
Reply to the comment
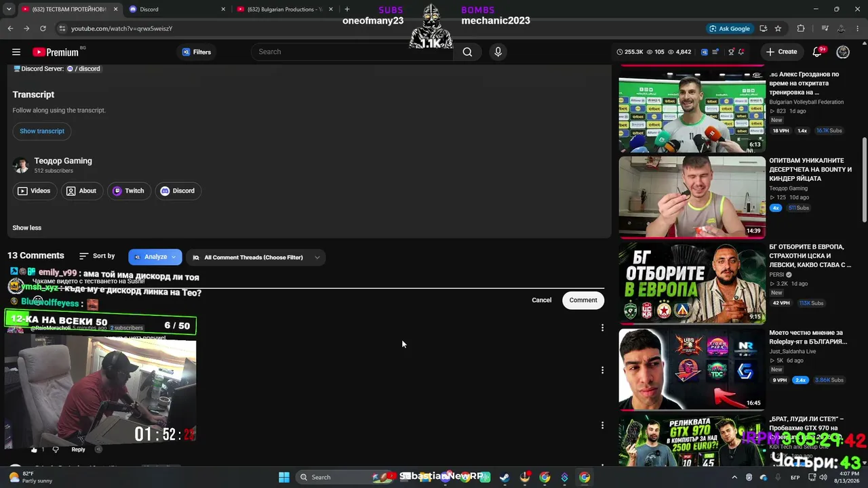pyautogui.click(x=79, y=449)
